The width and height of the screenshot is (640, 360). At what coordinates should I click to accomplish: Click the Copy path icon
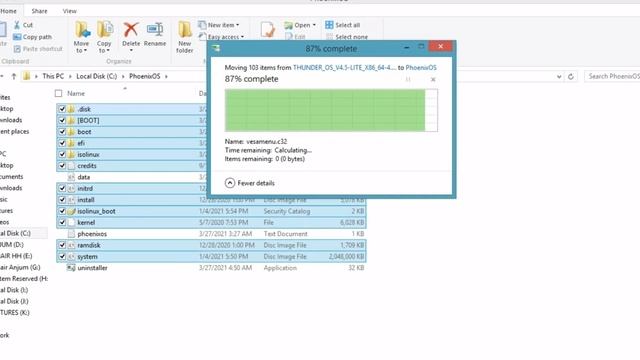coord(17,37)
